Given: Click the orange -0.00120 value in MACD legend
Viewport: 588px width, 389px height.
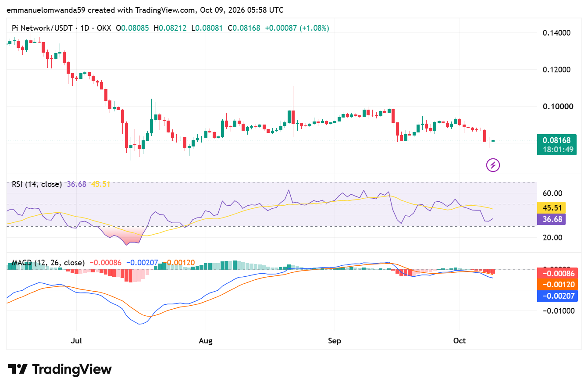Looking at the screenshot, I should click(178, 263).
